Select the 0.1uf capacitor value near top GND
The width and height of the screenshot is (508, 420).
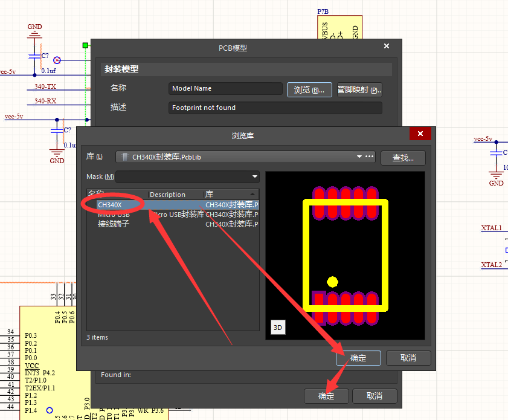pos(48,71)
